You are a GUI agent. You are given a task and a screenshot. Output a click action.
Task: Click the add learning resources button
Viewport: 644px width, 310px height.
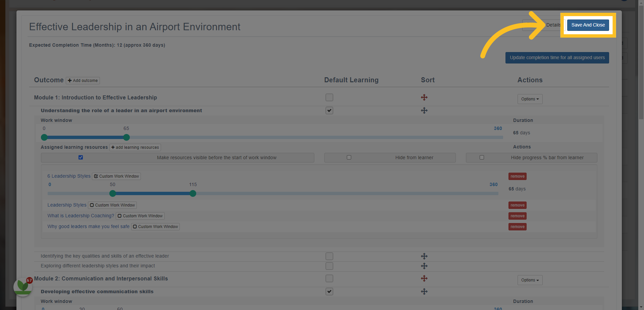point(135,147)
